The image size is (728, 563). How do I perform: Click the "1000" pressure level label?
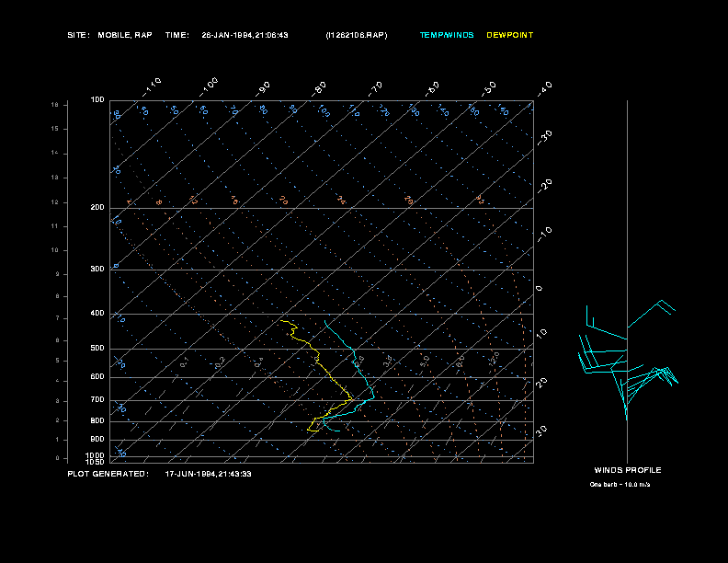(96, 455)
